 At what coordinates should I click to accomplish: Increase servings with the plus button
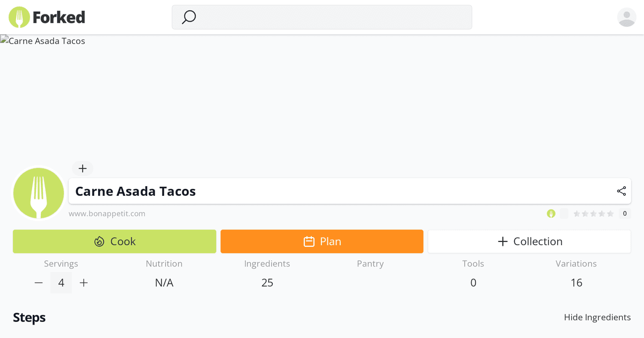click(x=84, y=283)
